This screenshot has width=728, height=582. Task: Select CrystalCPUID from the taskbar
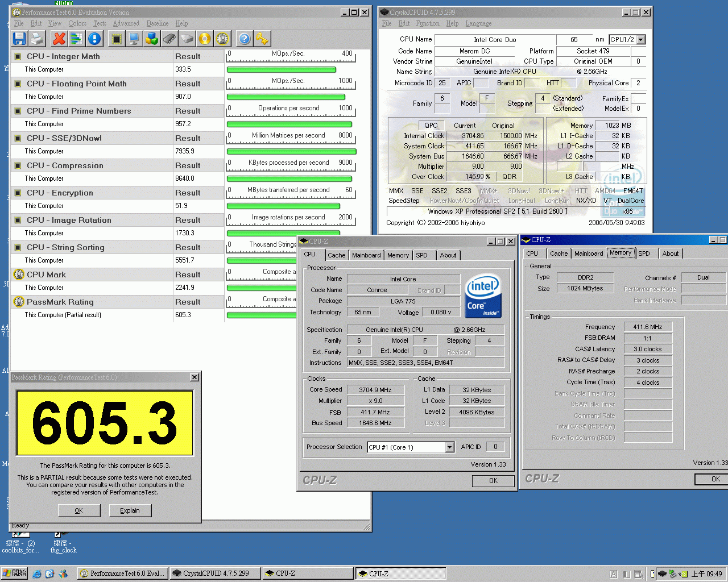(x=214, y=573)
